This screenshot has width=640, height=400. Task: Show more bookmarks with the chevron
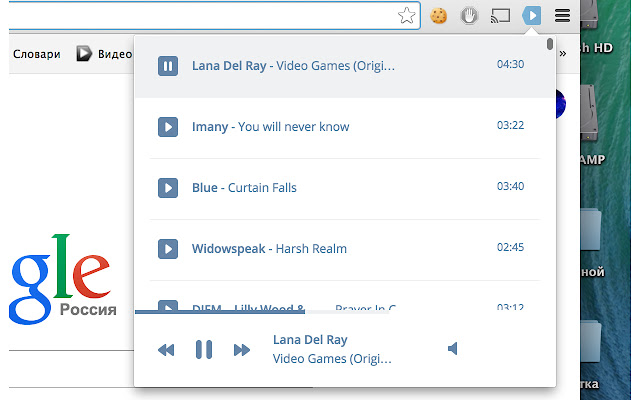coord(563,53)
